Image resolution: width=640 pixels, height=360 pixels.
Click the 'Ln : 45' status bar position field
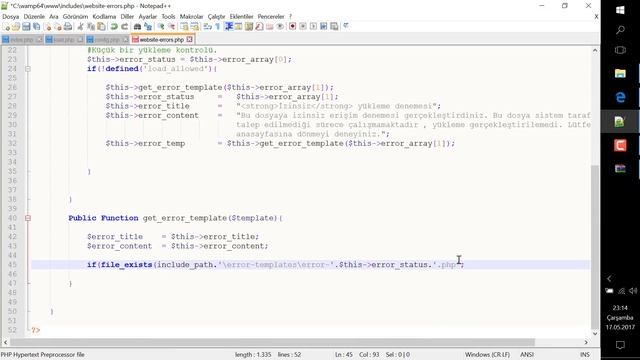click(x=344, y=355)
